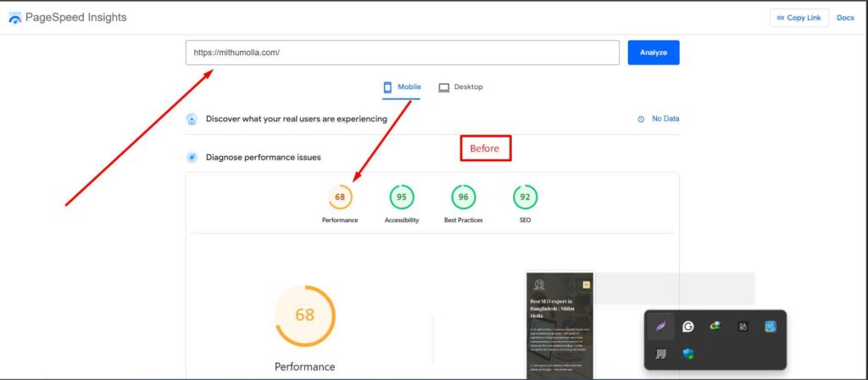Click the mobile page screenshot thumbnail
Viewport: 868px width, 380px height.
559,325
